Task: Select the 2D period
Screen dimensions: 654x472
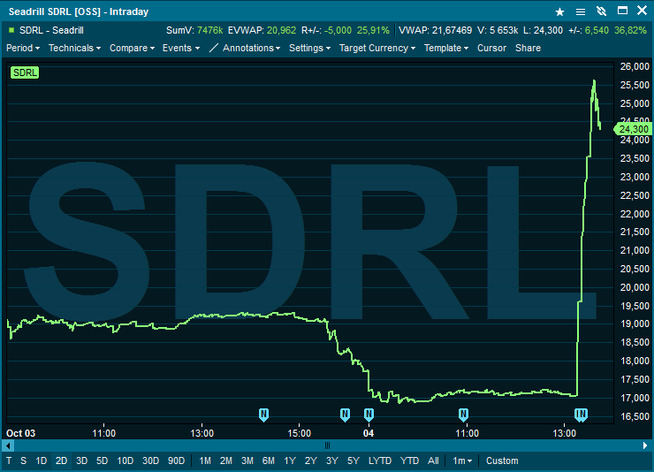Action: pos(61,461)
